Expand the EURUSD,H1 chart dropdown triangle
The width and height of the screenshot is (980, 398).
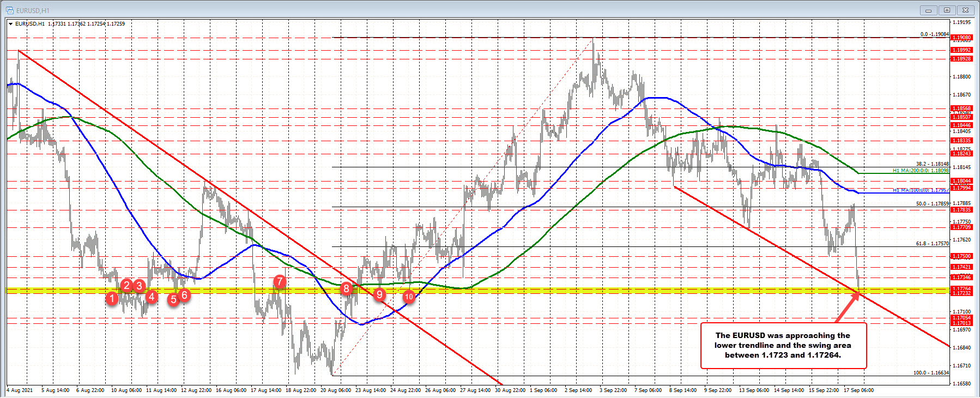(10, 24)
